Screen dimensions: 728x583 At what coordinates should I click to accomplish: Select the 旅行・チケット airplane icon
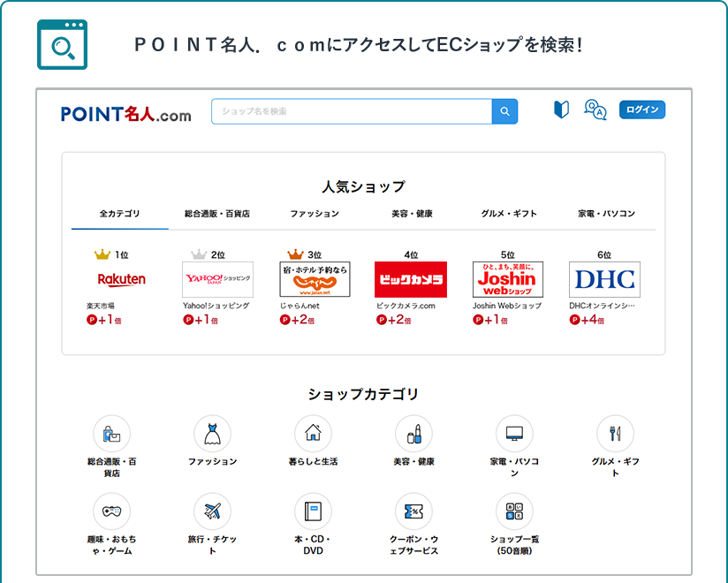[212, 511]
